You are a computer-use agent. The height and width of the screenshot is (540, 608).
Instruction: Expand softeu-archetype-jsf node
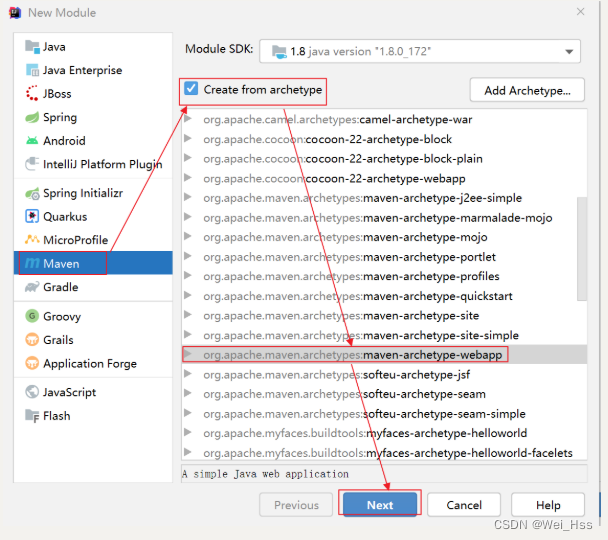[188, 374]
